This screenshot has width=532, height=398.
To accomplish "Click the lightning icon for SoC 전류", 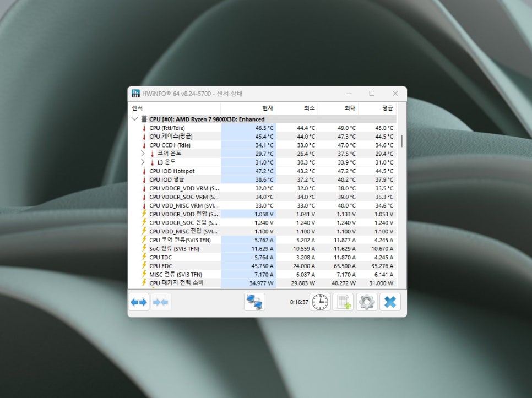I will pyautogui.click(x=144, y=248).
